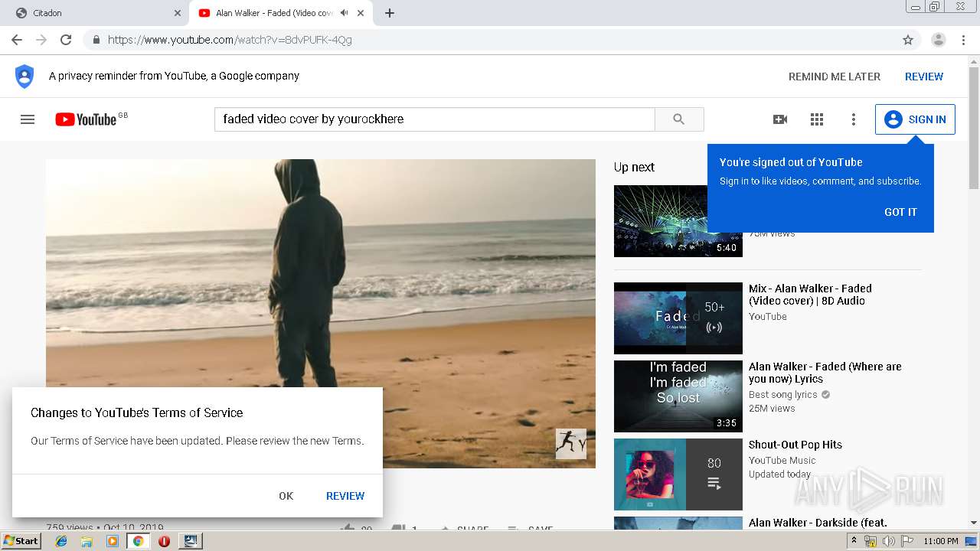Dismiss signed-out popup with GOT IT
The height and width of the screenshot is (551, 980).
(x=900, y=212)
